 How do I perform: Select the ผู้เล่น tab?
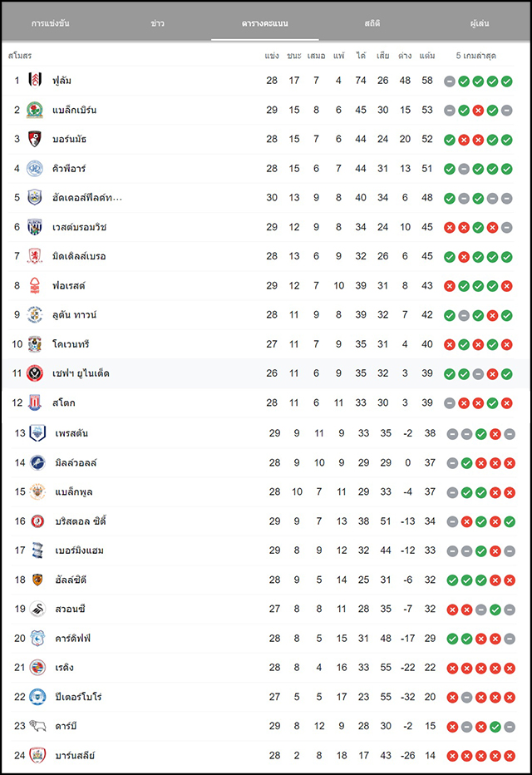coord(479,23)
